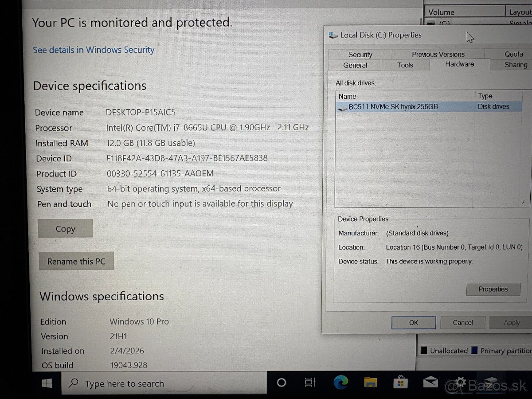Click the Settings gear icon in the taskbar

point(460,383)
